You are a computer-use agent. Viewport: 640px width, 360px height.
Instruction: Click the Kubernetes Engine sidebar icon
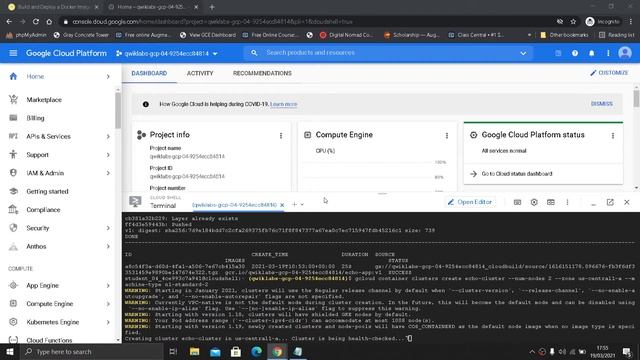tap(13, 322)
